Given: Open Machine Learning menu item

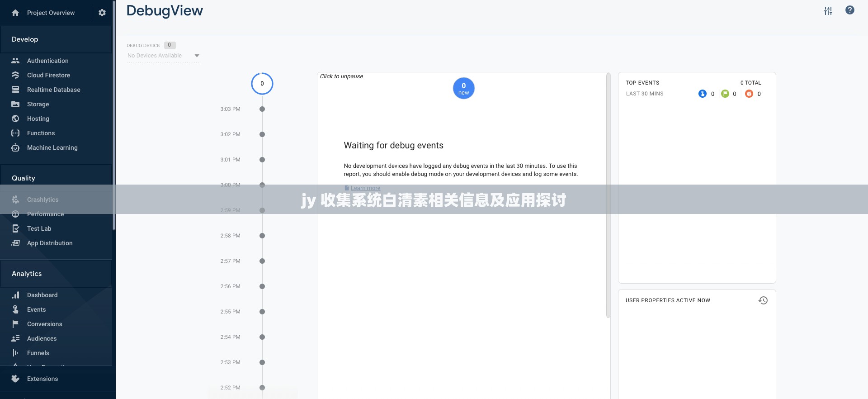Looking at the screenshot, I should click(x=52, y=147).
